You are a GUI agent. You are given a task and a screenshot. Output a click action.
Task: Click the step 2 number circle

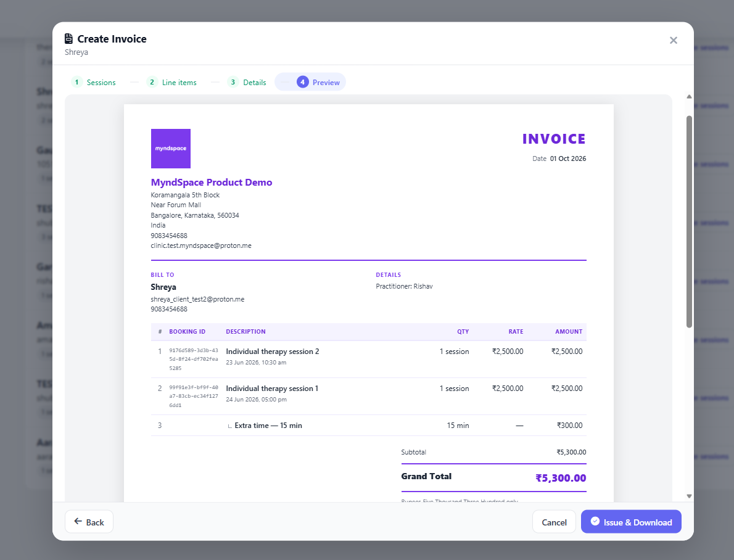[x=152, y=82]
